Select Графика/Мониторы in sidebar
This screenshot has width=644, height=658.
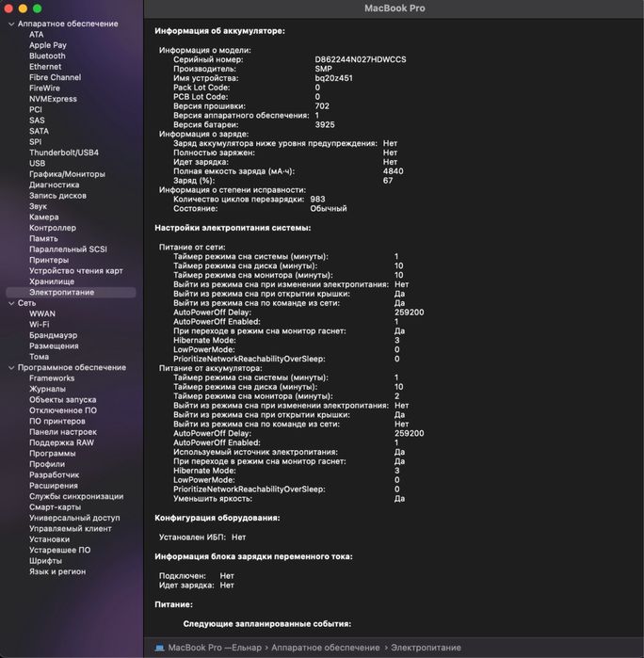[67, 174]
